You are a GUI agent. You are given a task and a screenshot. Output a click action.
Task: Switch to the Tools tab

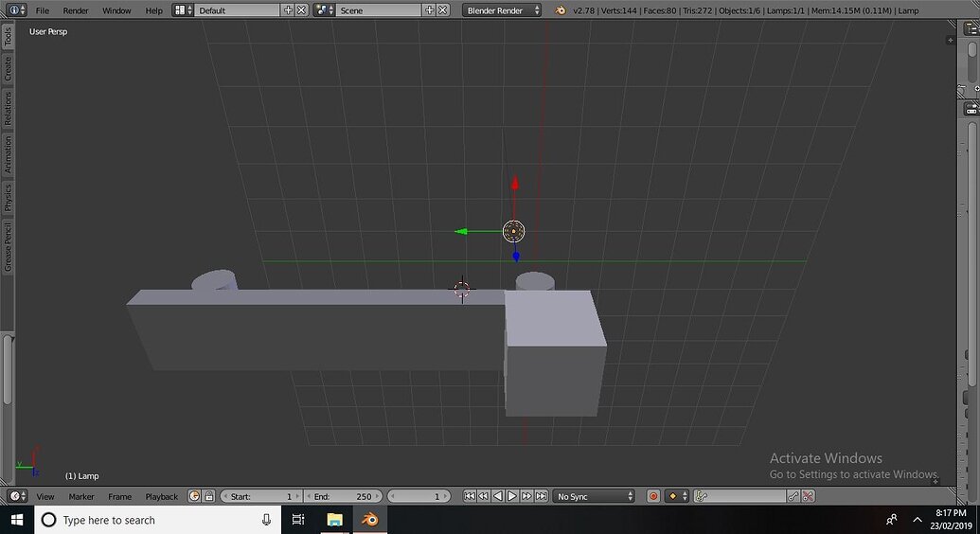[8, 37]
